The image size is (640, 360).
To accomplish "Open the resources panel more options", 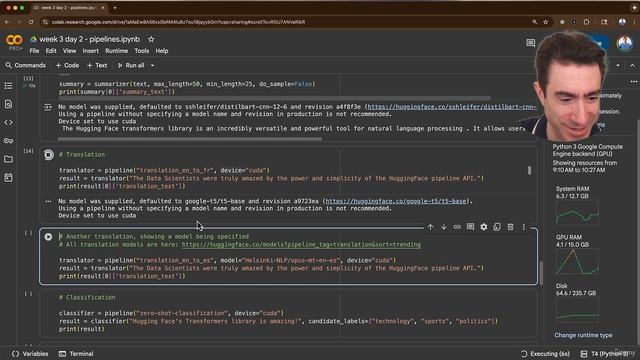I will tap(633, 82).
